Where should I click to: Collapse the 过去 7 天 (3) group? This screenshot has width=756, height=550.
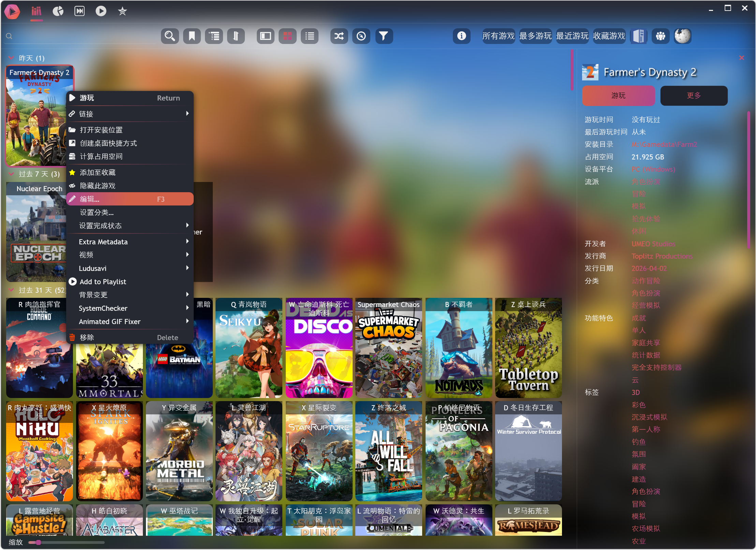click(11, 174)
